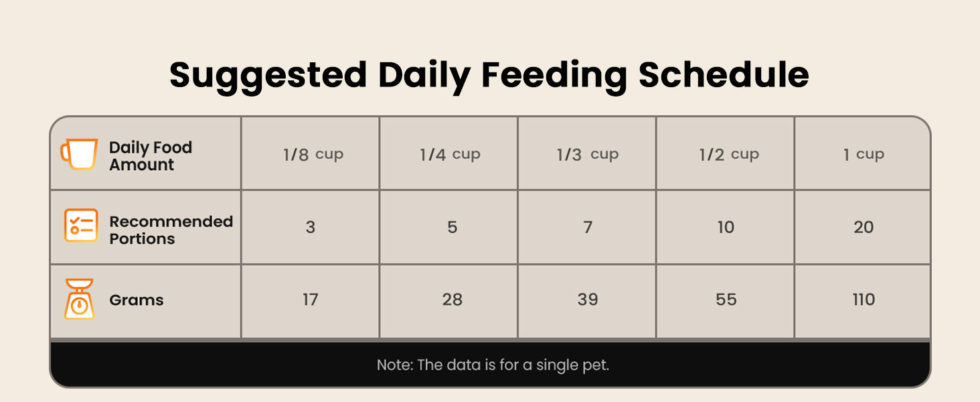Click the Daily Food Amount label

pyautogui.click(x=151, y=156)
